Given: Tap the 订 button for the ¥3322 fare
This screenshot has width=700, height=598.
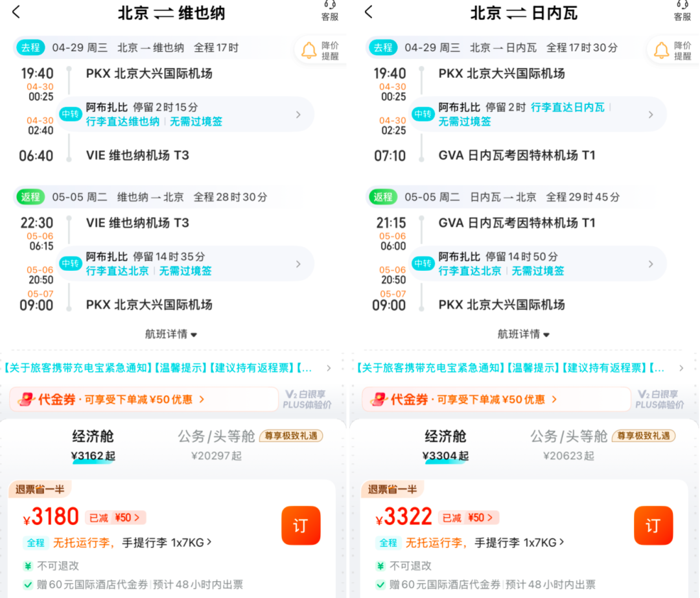Looking at the screenshot, I should [x=653, y=526].
